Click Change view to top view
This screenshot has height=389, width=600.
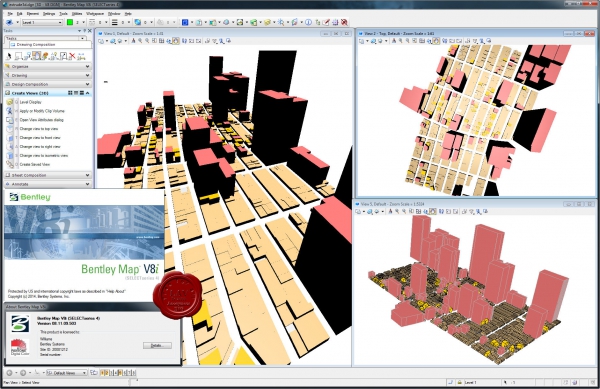click(x=39, y=129)
